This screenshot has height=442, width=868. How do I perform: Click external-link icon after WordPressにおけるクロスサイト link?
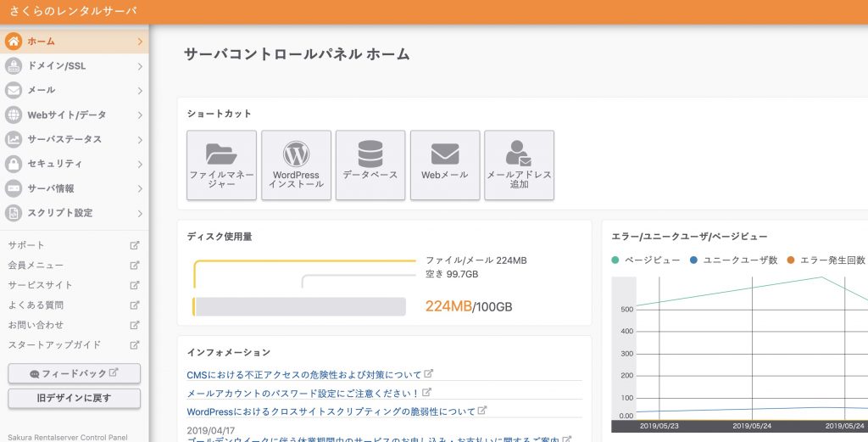click(x=482, y=411)
